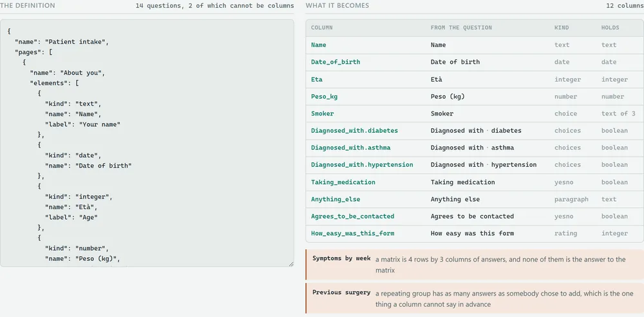Click the "Diagnosed with · asthma" question cell
644x317 pixels.
472,148
